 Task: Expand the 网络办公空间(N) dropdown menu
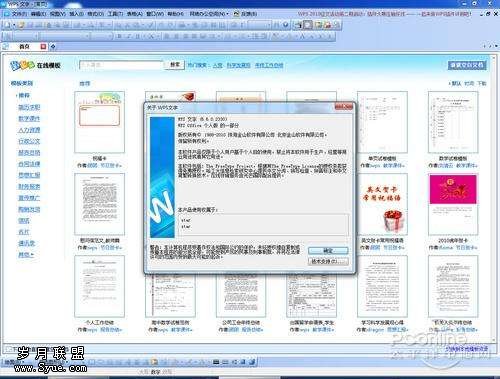tap(209, 14)
